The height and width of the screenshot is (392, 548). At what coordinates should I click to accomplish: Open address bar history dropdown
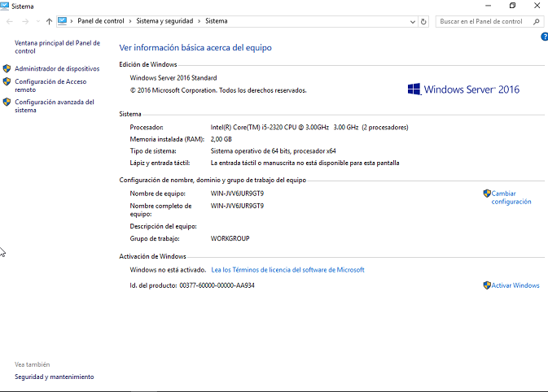click(x=412, y=22)
